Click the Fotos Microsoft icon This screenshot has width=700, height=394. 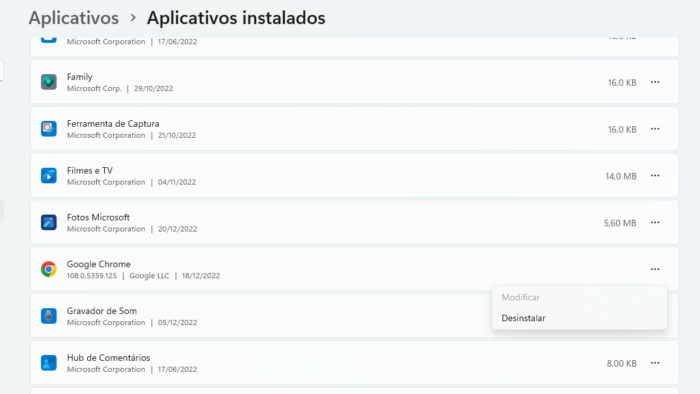(x=49, y=222)
